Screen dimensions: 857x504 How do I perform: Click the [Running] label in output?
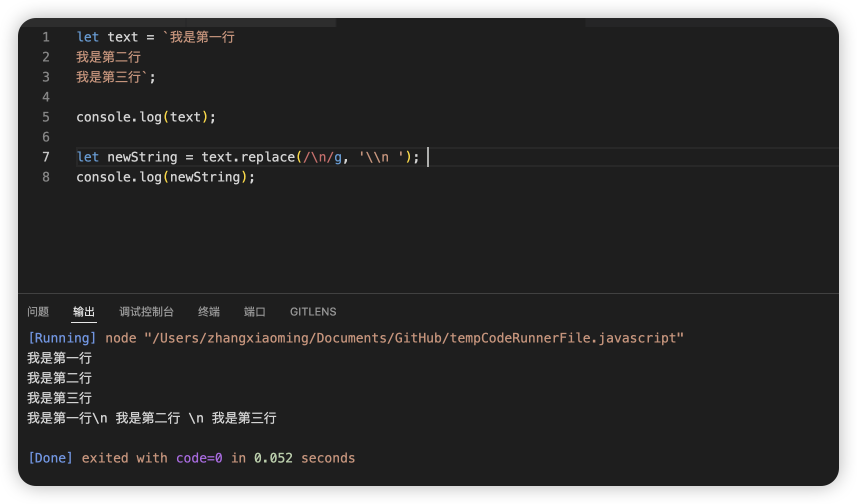click(x=62, y=338)
